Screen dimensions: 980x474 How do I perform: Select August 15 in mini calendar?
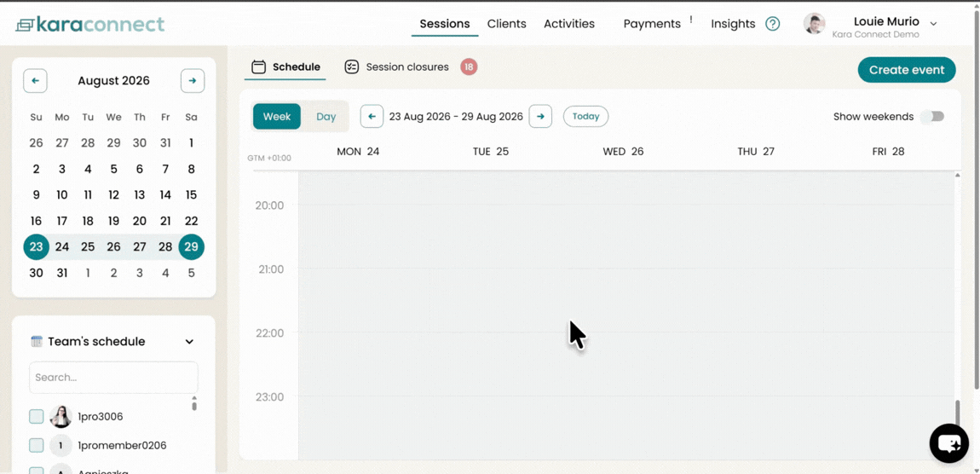click(191, 194)
